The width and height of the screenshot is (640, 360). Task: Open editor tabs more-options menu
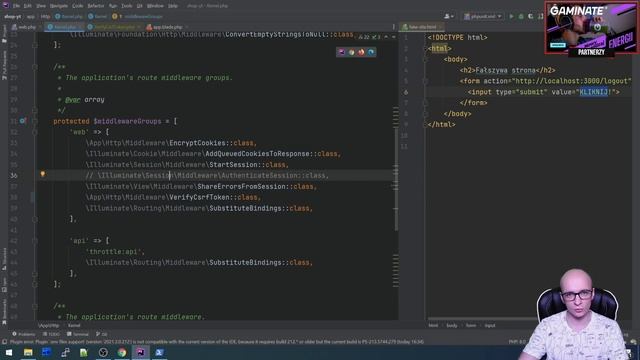pos(393,27)
